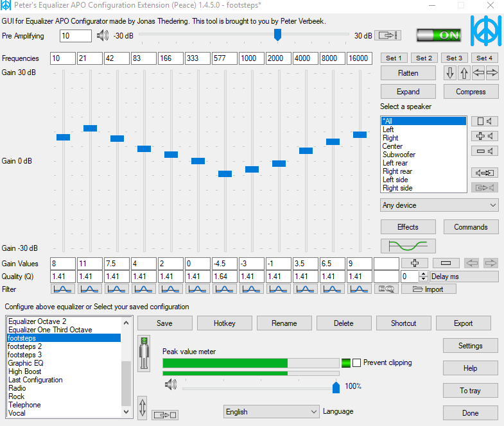Click the speaker copy arrow icon
This screenshot has height=426, width=504.
pos(484,173)
